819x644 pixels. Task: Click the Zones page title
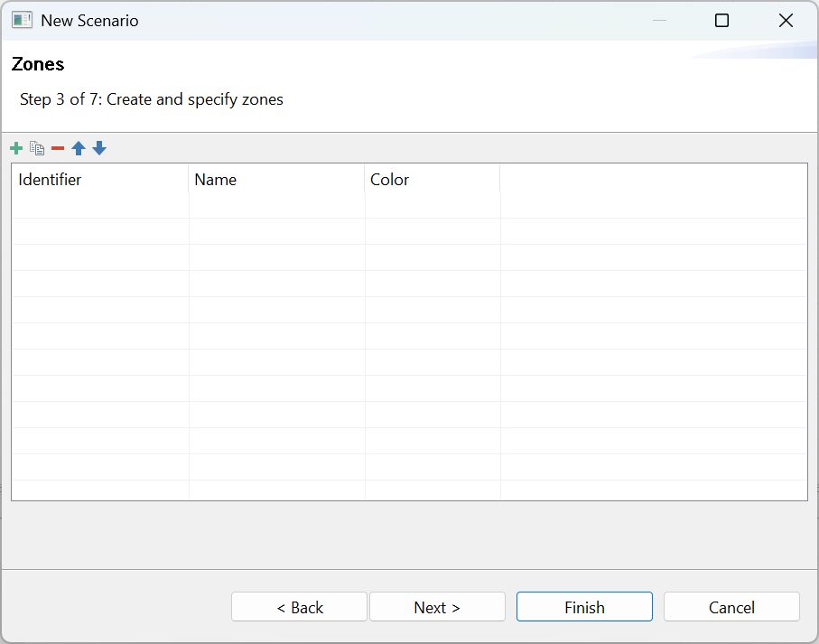click(38, 64)
